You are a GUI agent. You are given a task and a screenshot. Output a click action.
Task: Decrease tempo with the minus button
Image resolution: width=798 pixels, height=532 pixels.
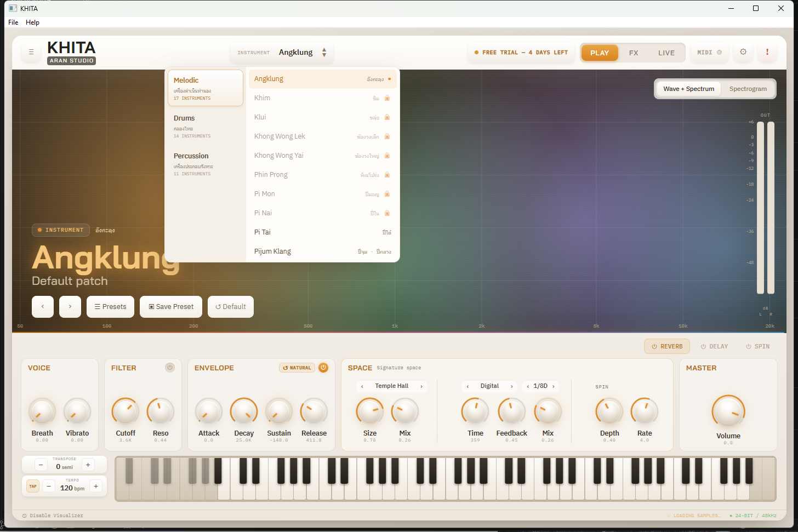(x=49, y=486)
